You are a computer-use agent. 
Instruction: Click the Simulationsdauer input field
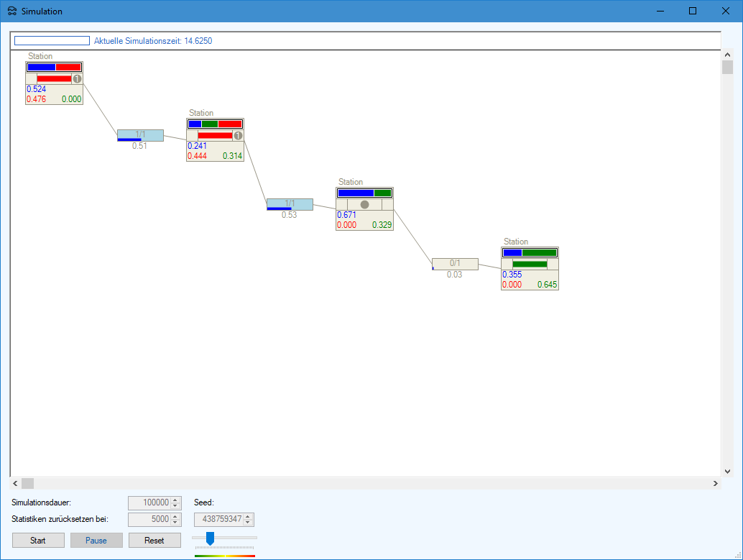pyautogui.click(x=149, y=503)
